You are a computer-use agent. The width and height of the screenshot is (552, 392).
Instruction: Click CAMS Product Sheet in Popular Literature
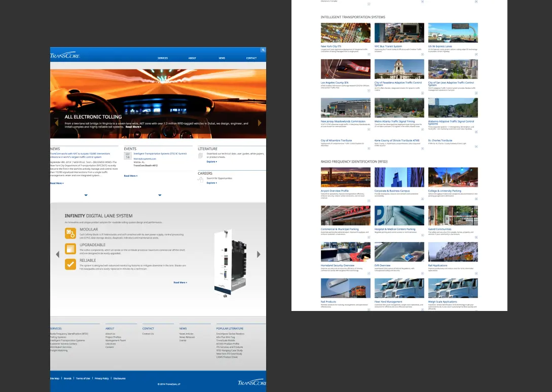227,357
